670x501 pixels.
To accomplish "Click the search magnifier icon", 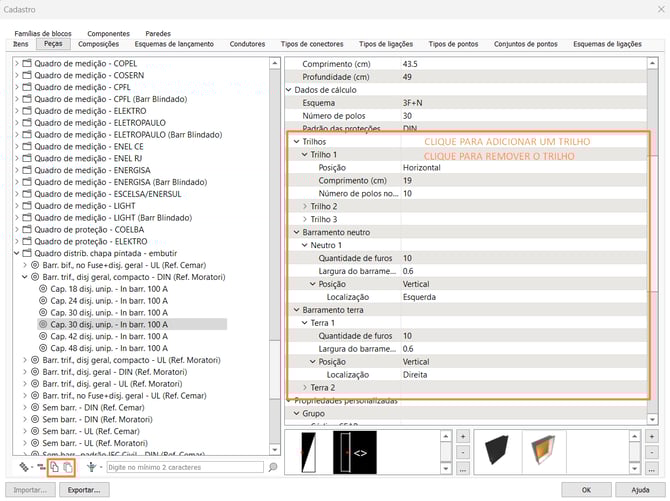I will tap(273, 467).
